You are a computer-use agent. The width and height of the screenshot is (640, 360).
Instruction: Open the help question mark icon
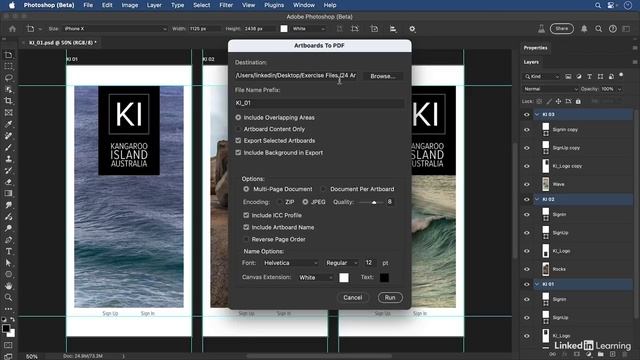coord(613,29)
